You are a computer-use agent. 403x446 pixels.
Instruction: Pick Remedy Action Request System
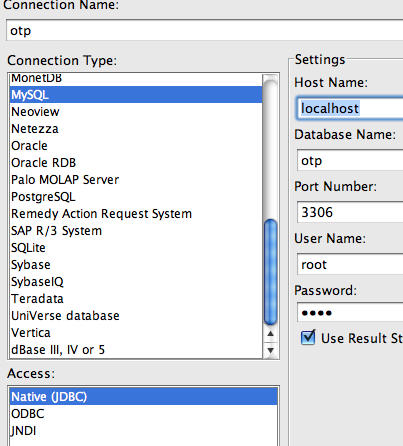[x=136, y=214]
